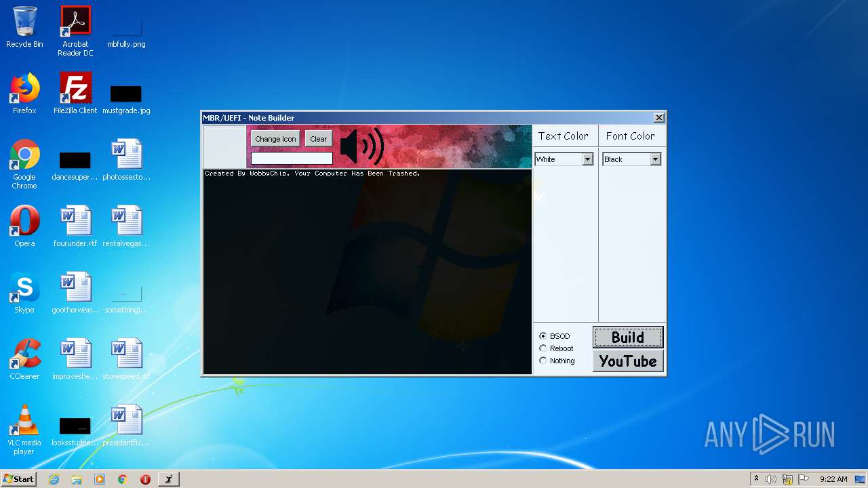This screenshot has width=868, height=488.
Task: Select the Google Chrome desktop shortcut
Action: (x=24, y=165)
